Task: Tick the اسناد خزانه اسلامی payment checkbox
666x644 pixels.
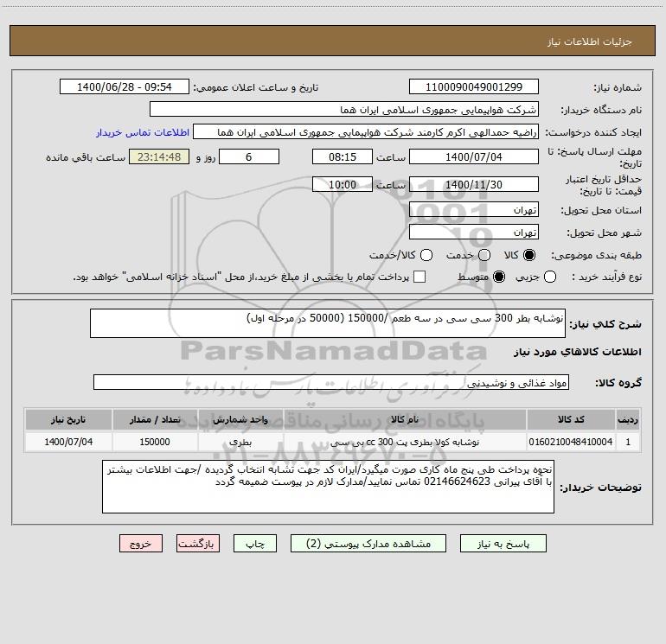Action: pyautogui.click(x=419, y=277)
